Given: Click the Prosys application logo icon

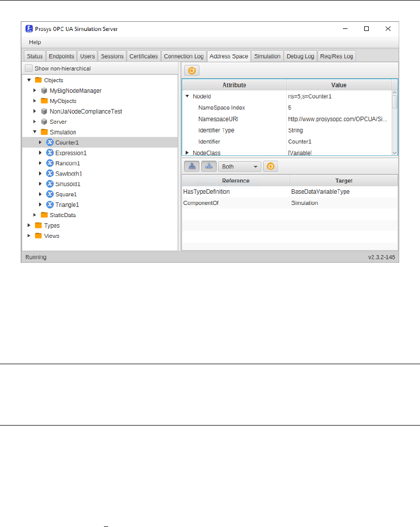Looking at the screenshot, I should pyautogui.click(x=29, y=28).
